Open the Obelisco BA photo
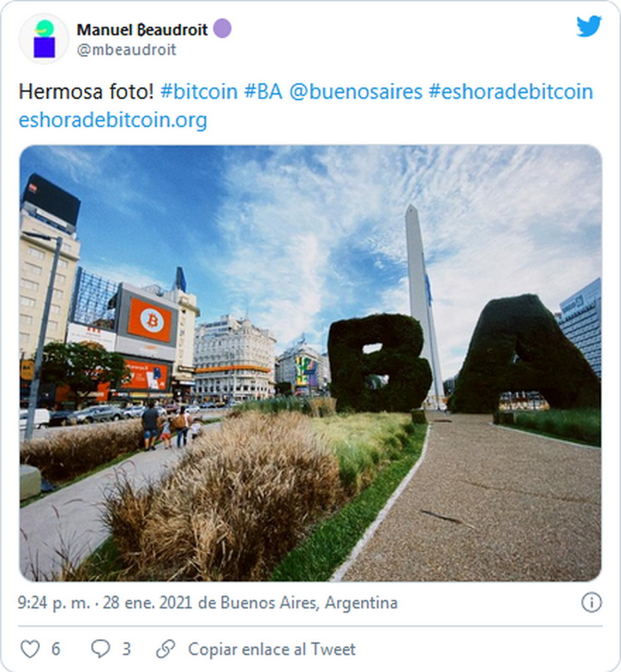 [x=310, y=363]
